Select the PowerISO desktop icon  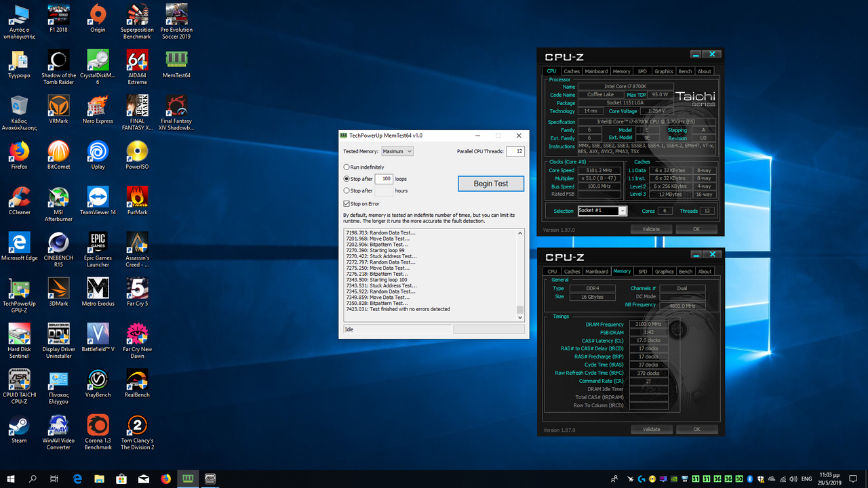point(137,155)
